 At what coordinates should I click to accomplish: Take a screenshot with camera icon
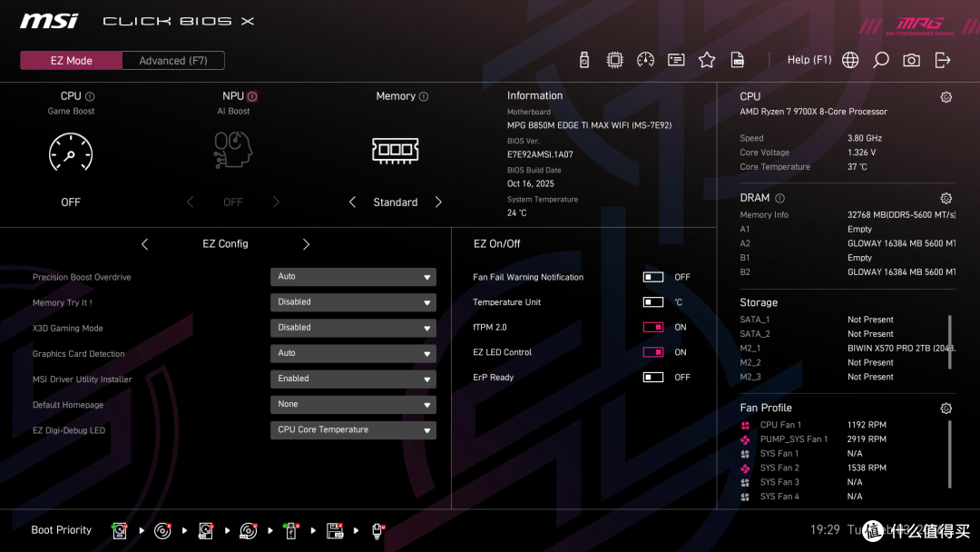pyautogui.click(x=911, y=60)
